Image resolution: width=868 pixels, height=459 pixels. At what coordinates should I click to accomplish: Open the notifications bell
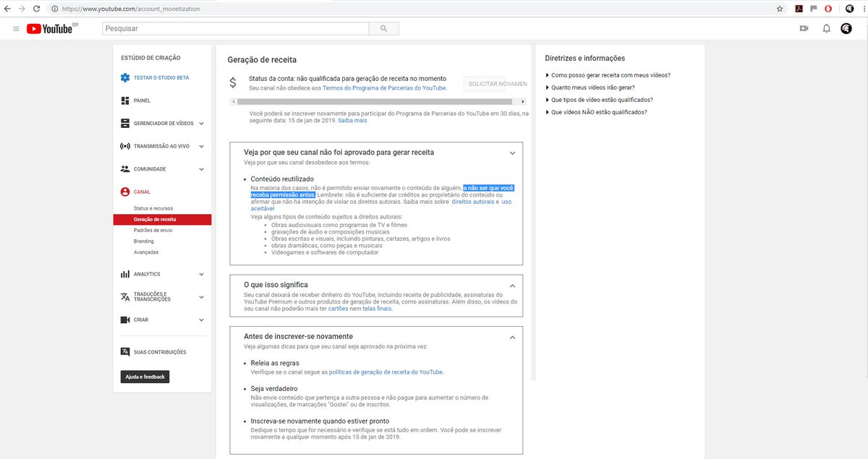(x=826, y=29)
